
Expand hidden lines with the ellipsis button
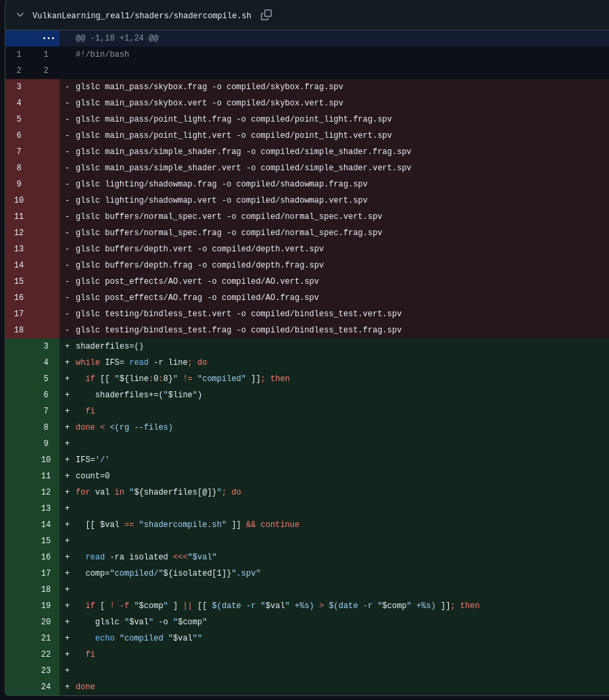click(x=48, y=39)
